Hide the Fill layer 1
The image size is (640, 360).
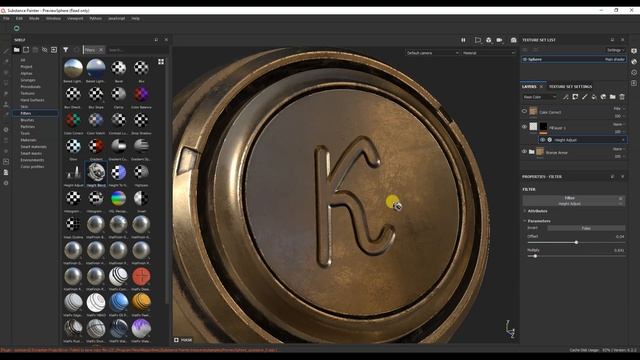point(524,127)
